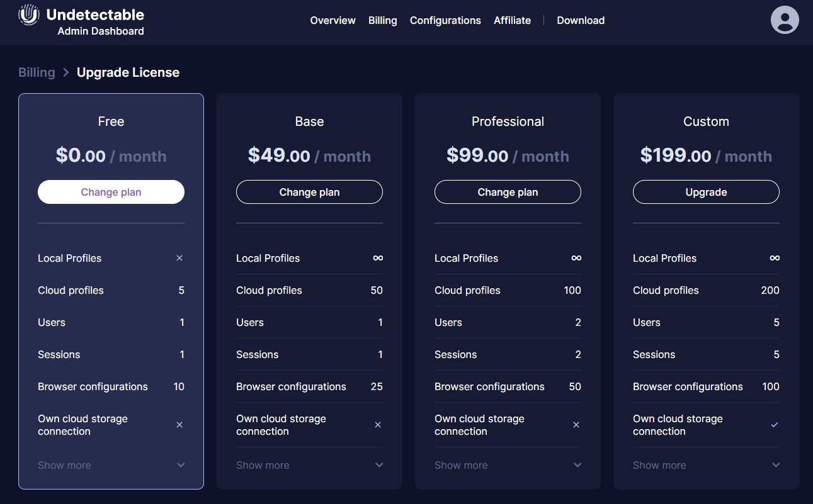Click Browser configurations value 25 in Base plan
813x504 pixels.
[x=377, y=386]
